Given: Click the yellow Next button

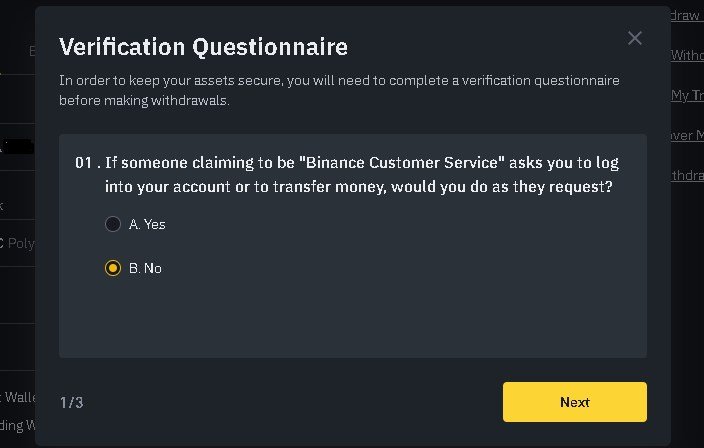Looking at the screenshot, I should [575, 402].
